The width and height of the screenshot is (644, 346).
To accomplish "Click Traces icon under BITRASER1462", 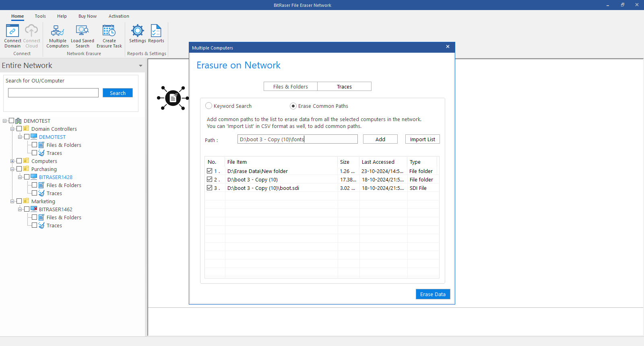I will [41, 225].
